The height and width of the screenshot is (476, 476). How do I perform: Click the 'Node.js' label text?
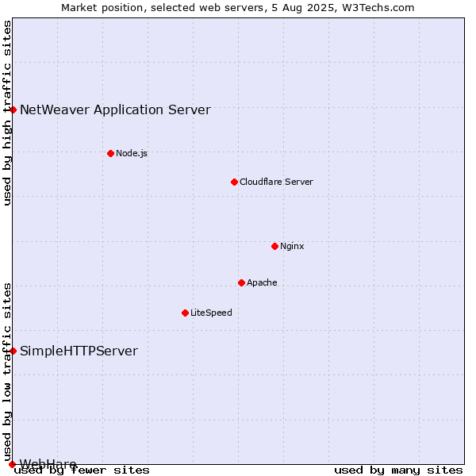(132, 153)
